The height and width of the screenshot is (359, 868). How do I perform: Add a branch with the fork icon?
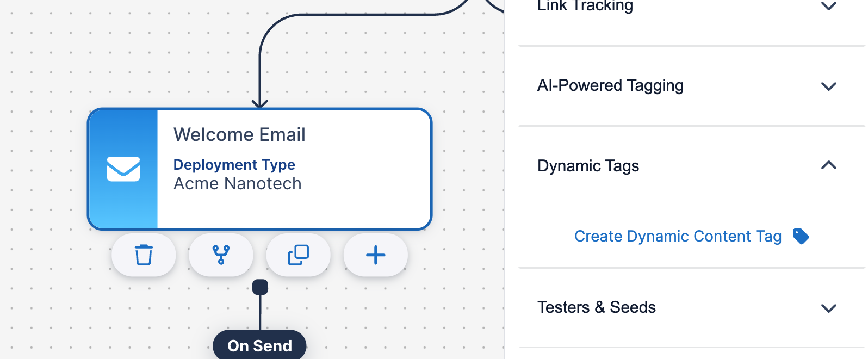pyautogui.click(x=221, y=255)
